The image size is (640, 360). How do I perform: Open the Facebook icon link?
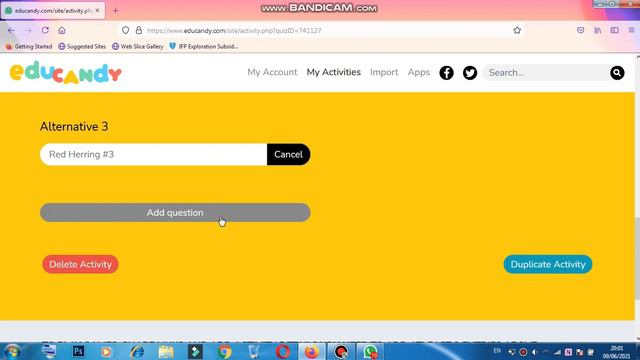[446, 73]
